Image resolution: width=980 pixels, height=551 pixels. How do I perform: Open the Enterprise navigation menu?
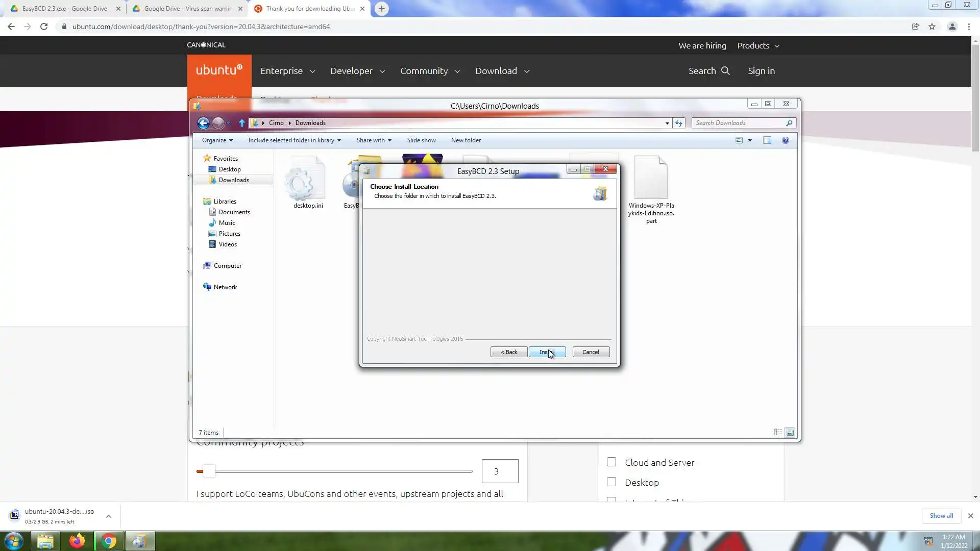[x=287, y=71]
